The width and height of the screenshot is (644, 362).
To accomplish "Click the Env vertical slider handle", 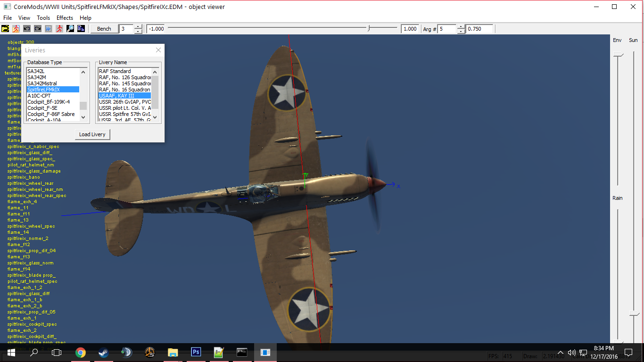I will point(618,56).
